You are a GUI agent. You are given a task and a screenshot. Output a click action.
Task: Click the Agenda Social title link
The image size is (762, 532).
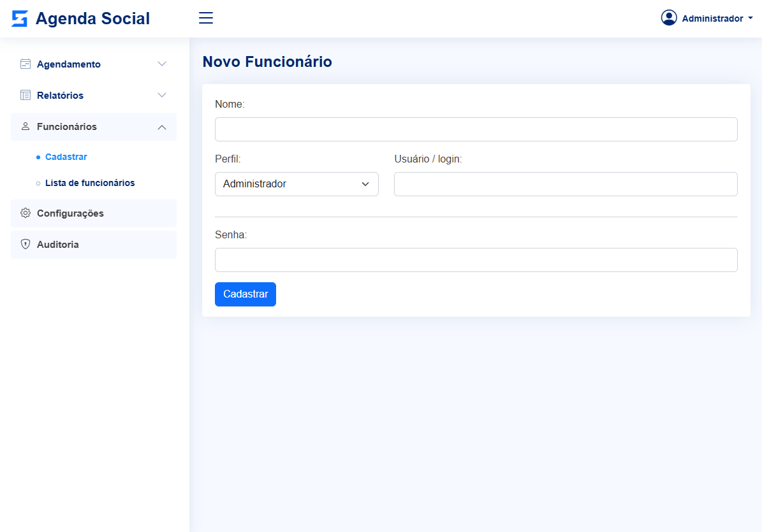[92, 18]
